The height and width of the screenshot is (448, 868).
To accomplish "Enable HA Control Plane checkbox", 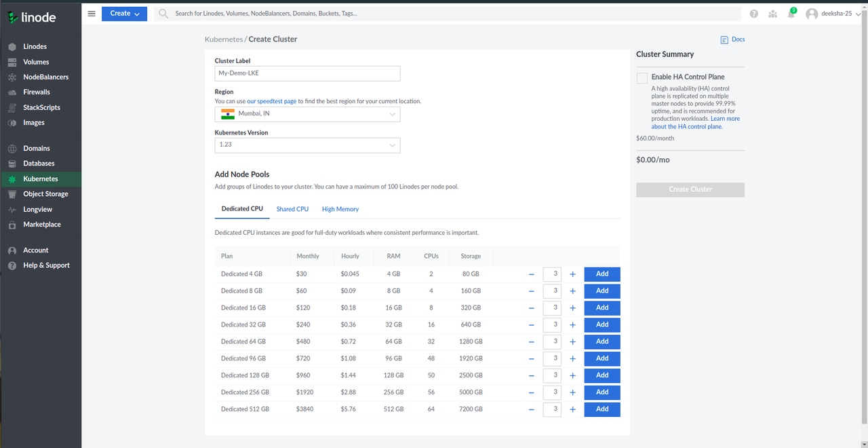I will pyautogui.click(x=642, y=78).
